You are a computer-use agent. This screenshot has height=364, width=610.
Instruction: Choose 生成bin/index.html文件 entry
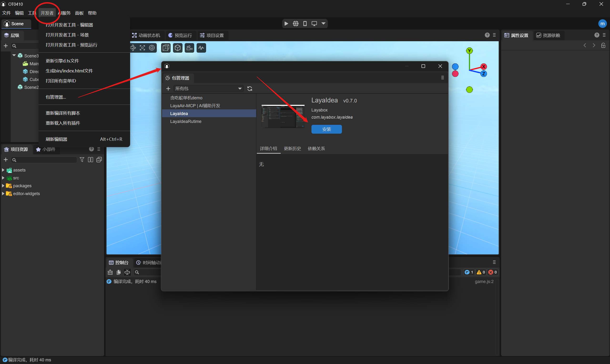pyautogui.click(x=84, y=71)
